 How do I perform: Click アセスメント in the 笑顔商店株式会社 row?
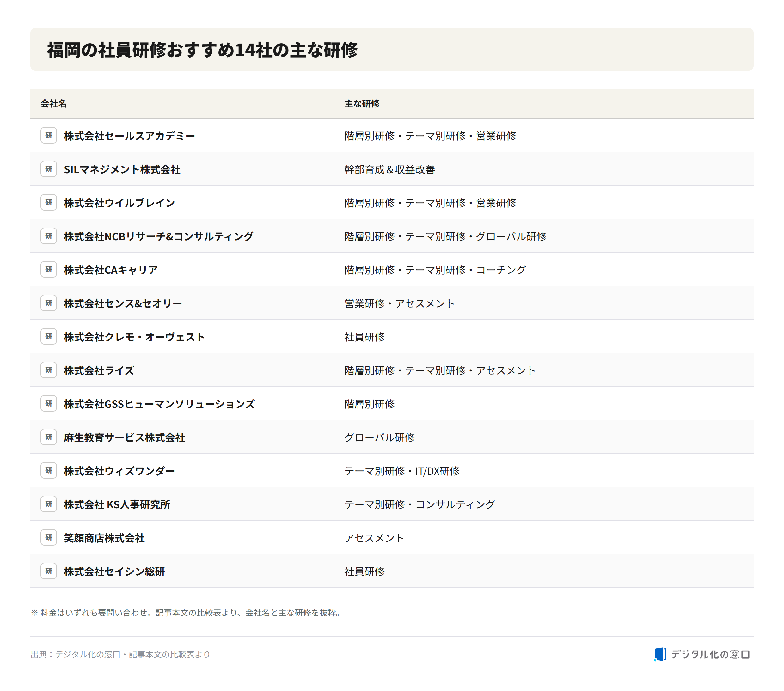374,538
